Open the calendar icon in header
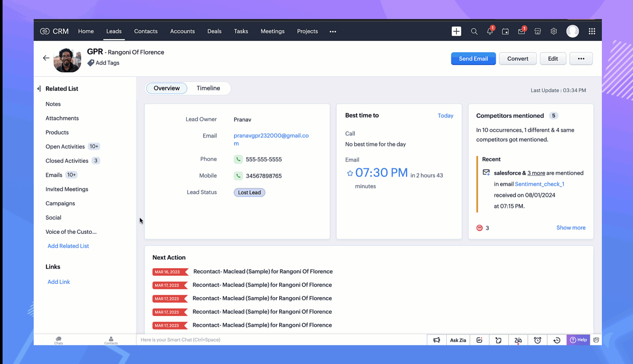This screenshot has width=633, height=364. 506,31
